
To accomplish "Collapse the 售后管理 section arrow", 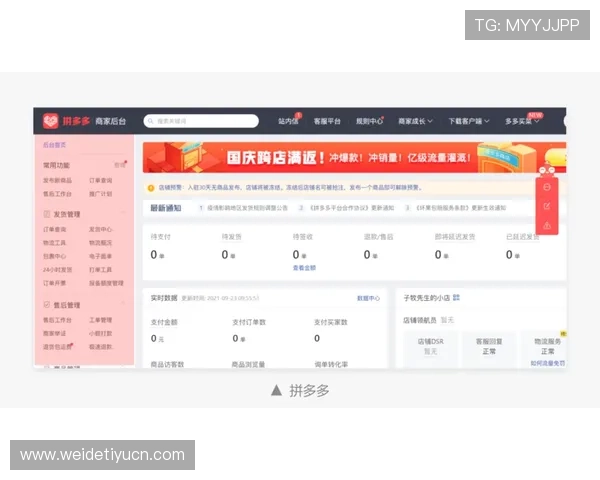I will [x=123, y=303].
